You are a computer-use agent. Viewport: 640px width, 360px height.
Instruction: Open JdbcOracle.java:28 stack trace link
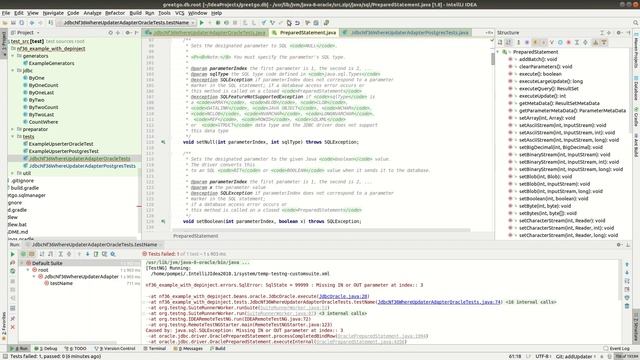343,296
